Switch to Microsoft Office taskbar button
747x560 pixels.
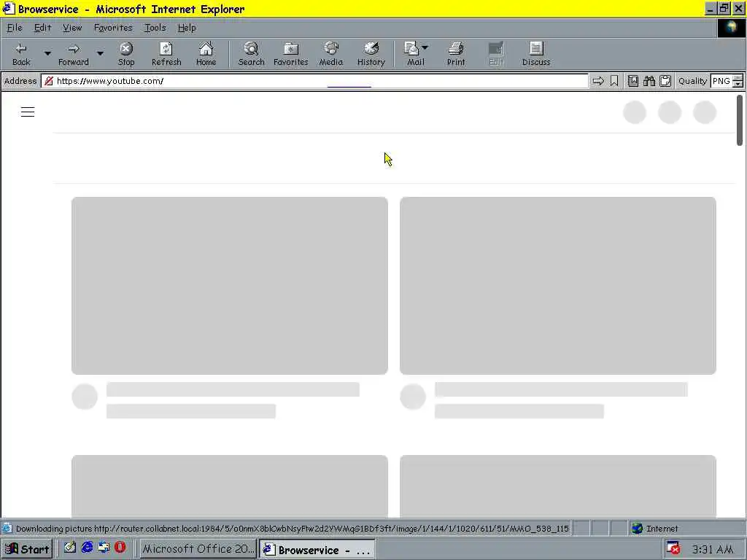point(198,549)
